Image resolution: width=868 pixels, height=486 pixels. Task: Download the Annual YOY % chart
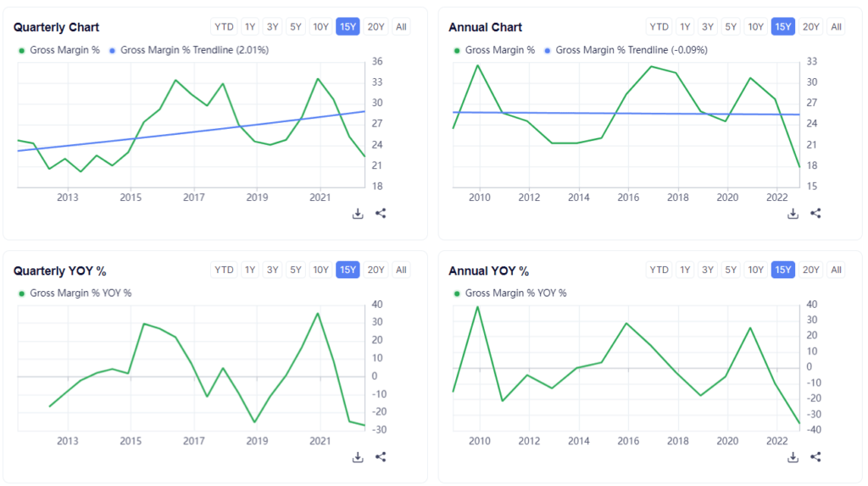point(793,457)
